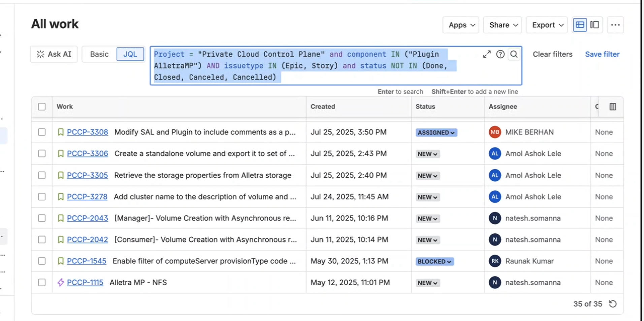The width and height of the screenshot is (644, 321).
Task: Switch to list view icon
Action: [580, 25]
